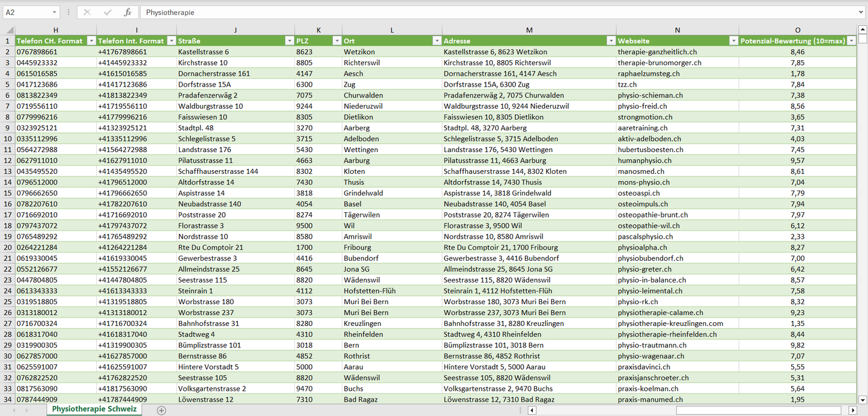Click the Insert Function fx icon

pyautogui.click(x=127, y=12)
